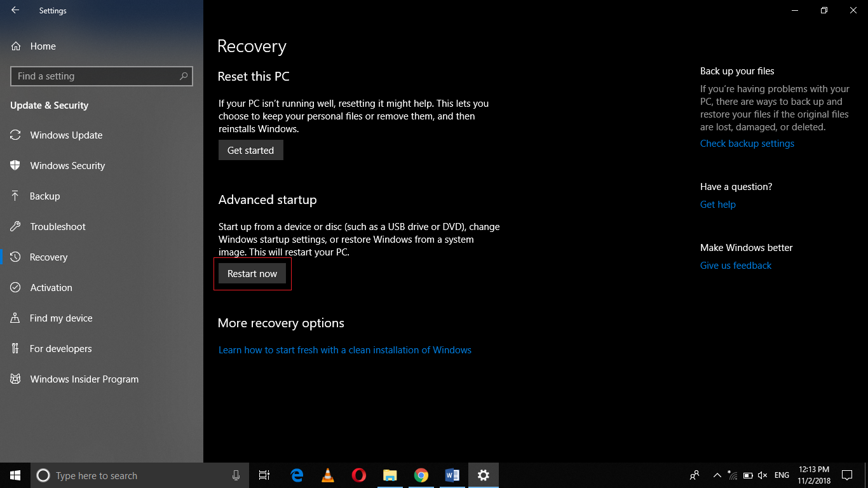Image resolution: width=868 pixels, height=488 pixels.
Task: Click the muted volume speaker icon
Action: [763, 475]
